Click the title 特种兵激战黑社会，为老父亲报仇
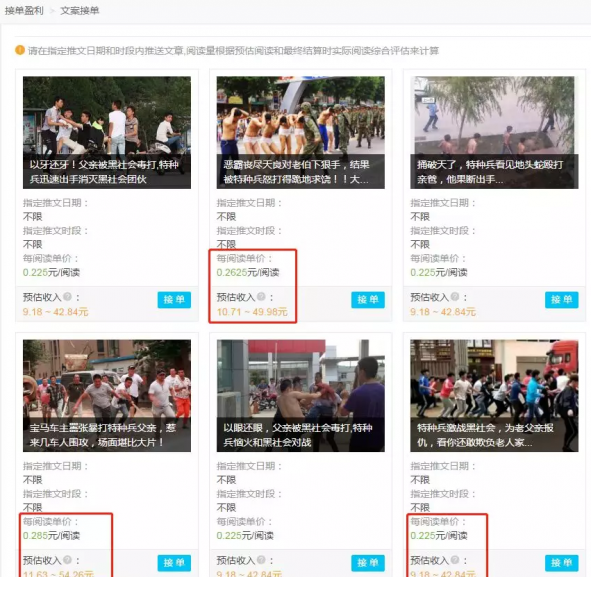Viewport: 591px width, 600px height. pyautogui.click(x=485, y=435)
